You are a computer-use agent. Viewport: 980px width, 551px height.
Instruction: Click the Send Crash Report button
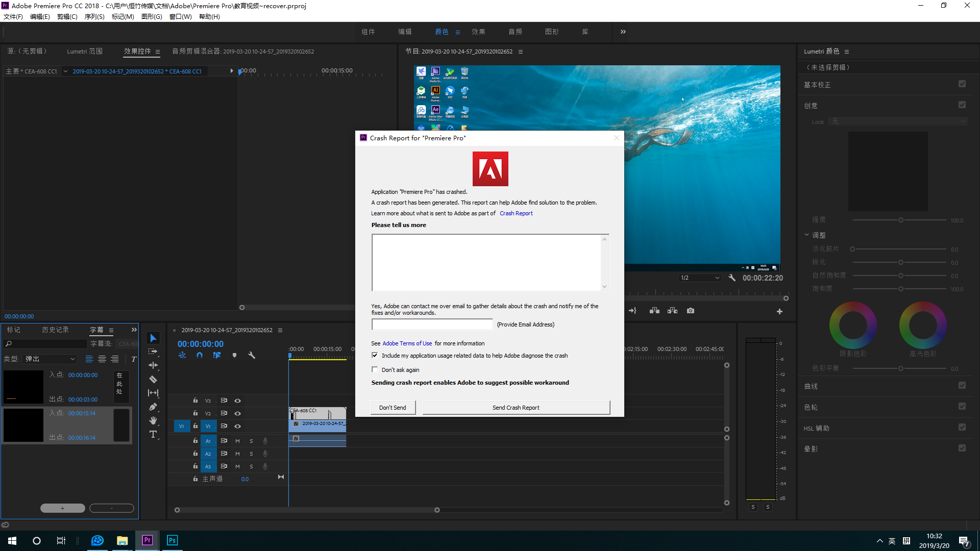point(516,408)
